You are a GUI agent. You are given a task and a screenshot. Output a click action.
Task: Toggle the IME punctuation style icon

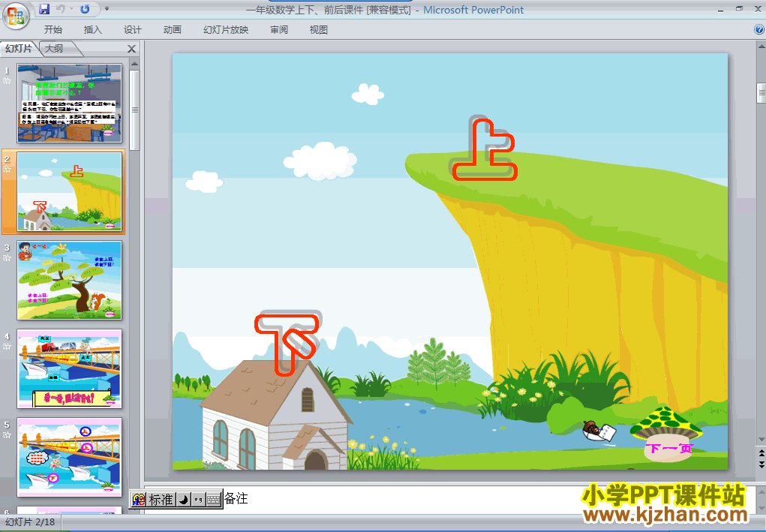198,499
